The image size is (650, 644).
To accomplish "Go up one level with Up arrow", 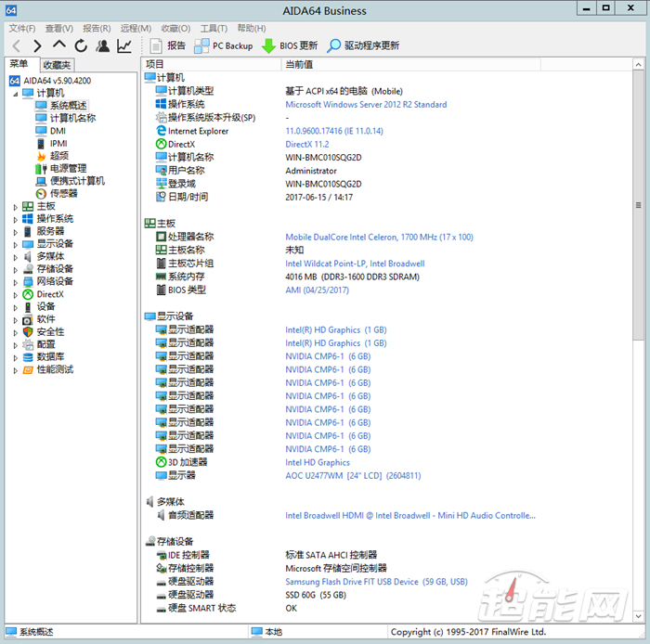I will click(x=59, y=45).
